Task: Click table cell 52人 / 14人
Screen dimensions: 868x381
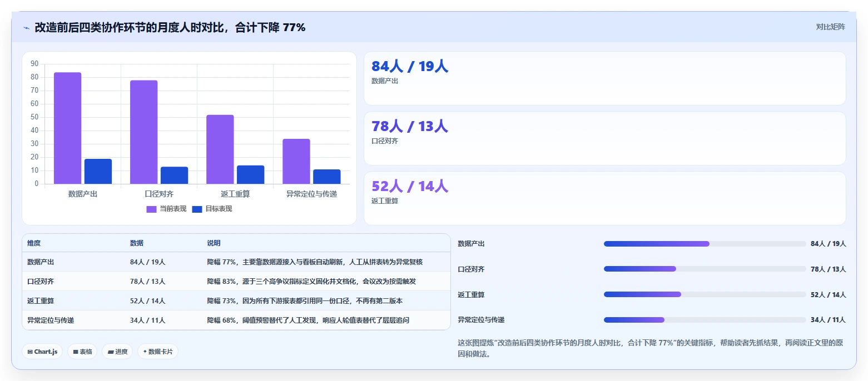Action: (147, 301)
